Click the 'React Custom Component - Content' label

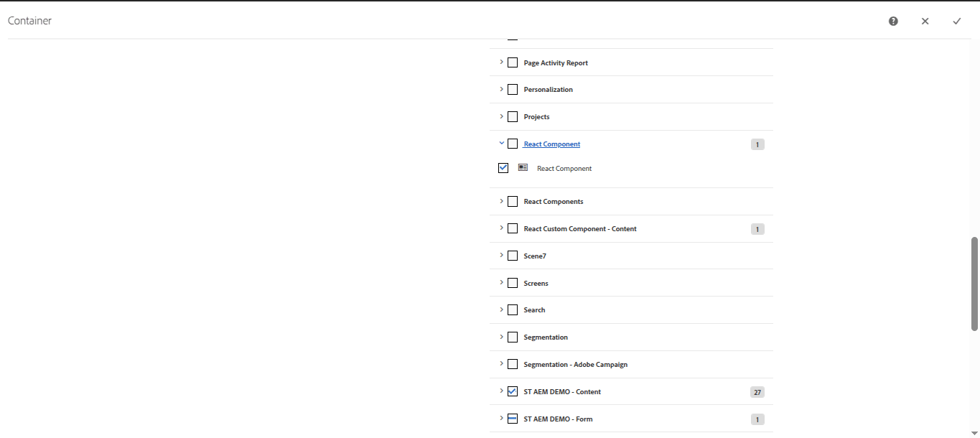pyautogui.click(x=580, y=229)
